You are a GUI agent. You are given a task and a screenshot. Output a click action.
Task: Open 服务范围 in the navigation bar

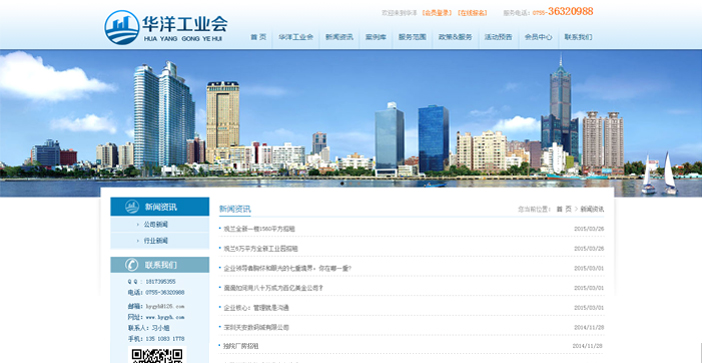(412, 37)
